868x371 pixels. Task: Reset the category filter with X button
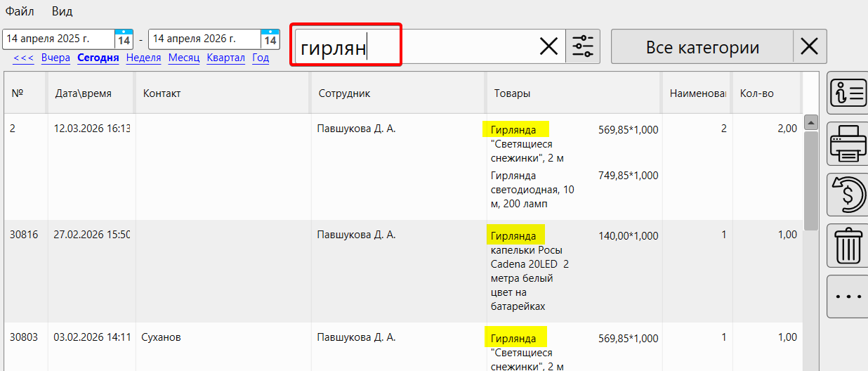[x=810, y=47]
